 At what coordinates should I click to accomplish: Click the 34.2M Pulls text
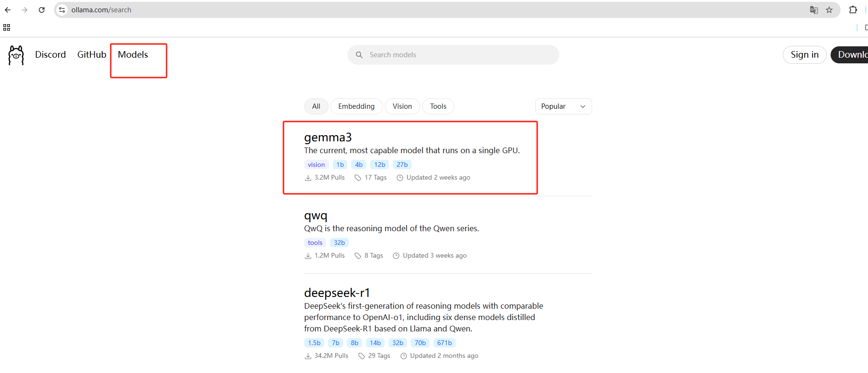tap(331, 356)
